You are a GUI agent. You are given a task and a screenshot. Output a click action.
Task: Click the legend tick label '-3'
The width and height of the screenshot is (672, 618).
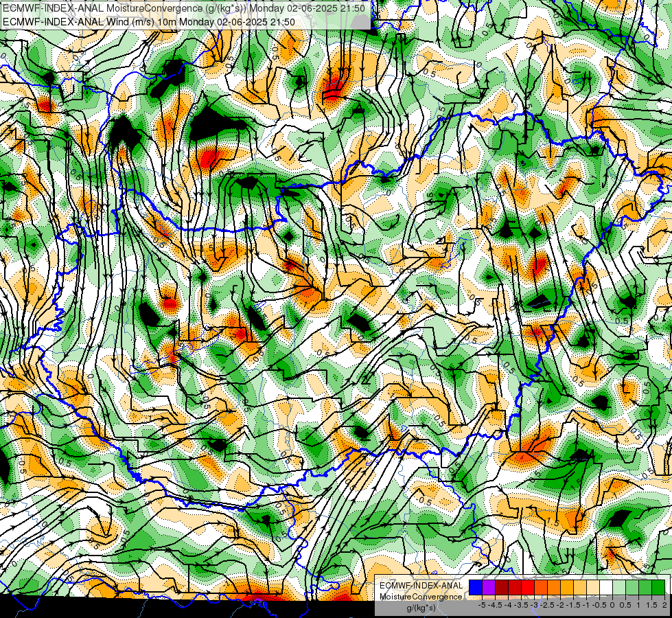click(x=535, y=605)
